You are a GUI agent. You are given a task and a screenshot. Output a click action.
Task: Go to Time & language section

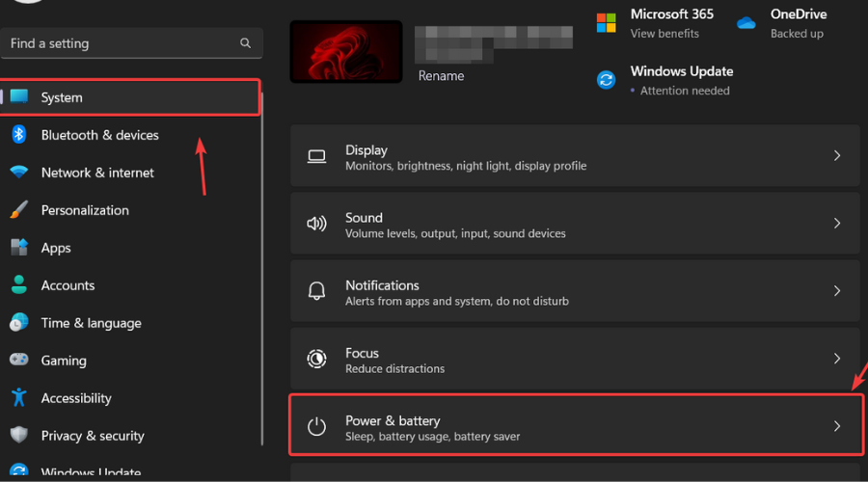(x=91, y=323)
